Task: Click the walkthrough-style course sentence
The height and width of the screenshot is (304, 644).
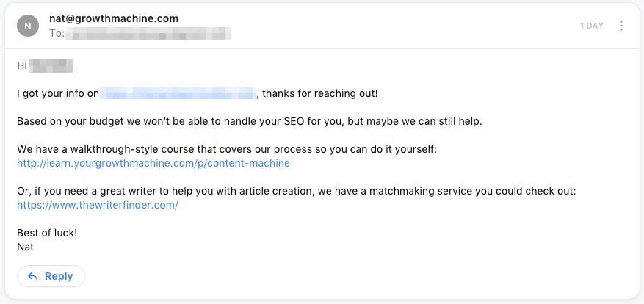Action: click(x=227, y=149)
